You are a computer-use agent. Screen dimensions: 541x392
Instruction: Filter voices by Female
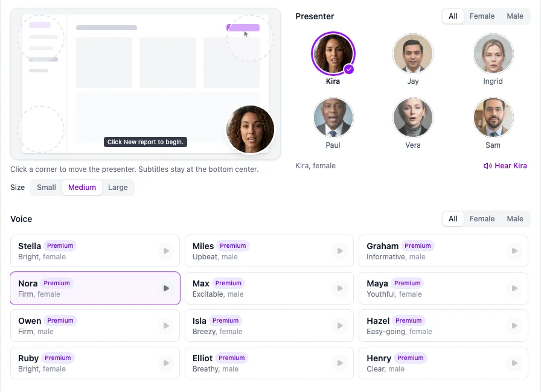click(x=482, y=219)
